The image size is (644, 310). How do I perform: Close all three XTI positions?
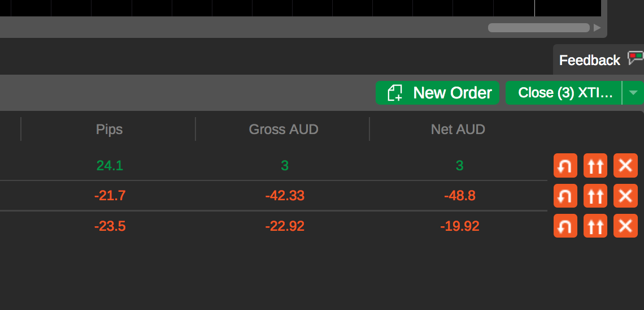pyautogui.click(x=564, y=93)
